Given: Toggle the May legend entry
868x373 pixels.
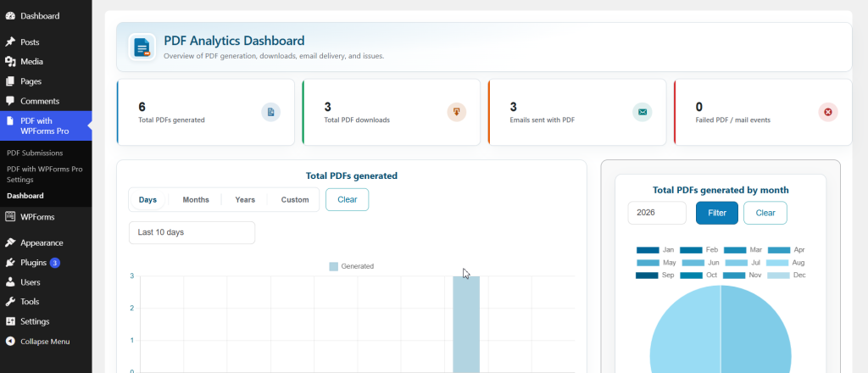Looking at the screenshot, I should [657, 263].
